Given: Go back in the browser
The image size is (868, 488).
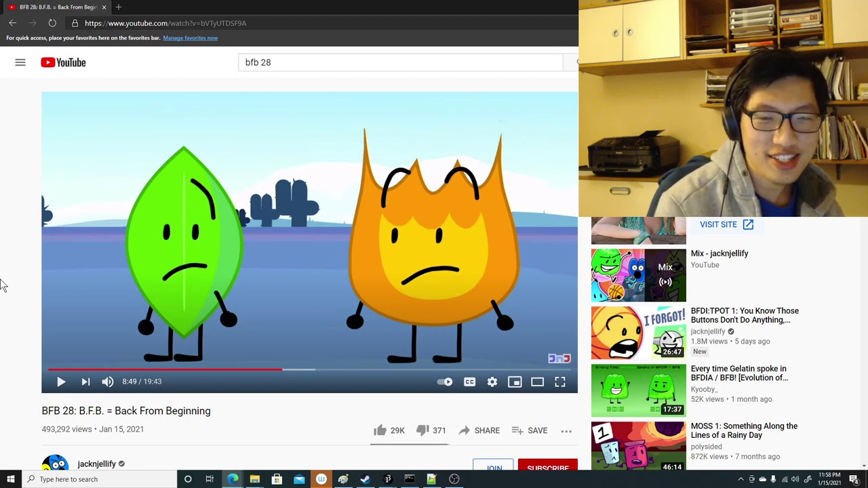Looking at the screenshot, I should [x=12, y=23].
